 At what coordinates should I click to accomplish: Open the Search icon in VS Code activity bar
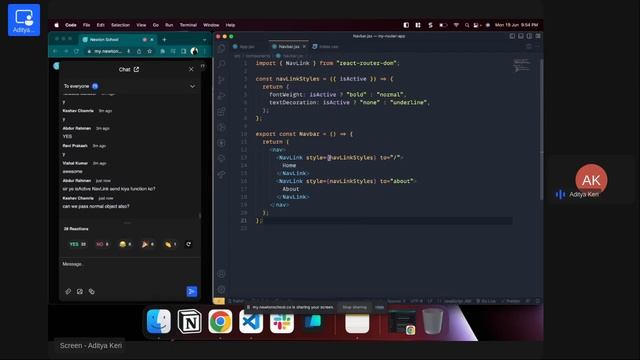[222, 64]
